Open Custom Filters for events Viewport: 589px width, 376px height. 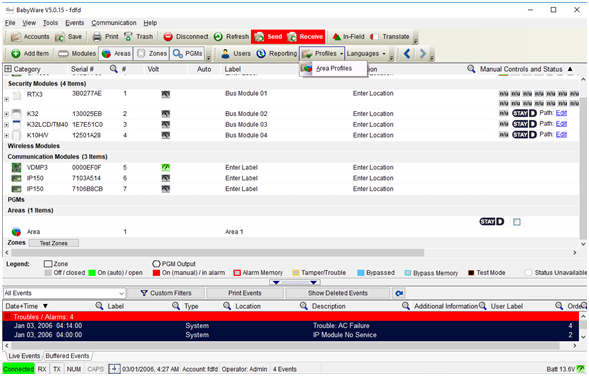tap(166, 293)
